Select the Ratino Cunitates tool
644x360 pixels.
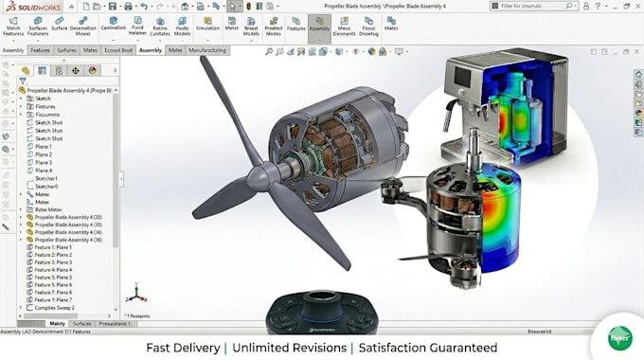tap(160, 27)
